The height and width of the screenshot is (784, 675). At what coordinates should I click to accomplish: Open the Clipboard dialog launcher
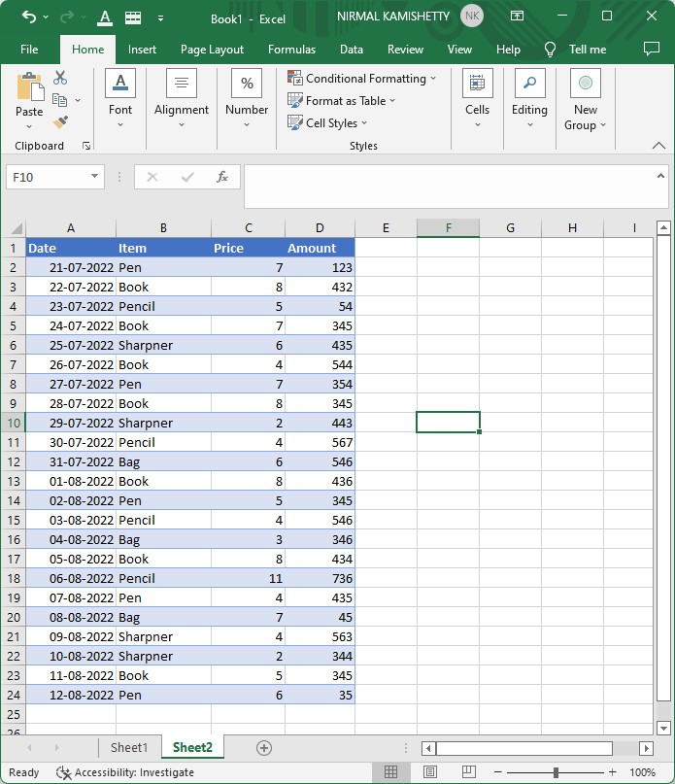(x=86, y=146)
